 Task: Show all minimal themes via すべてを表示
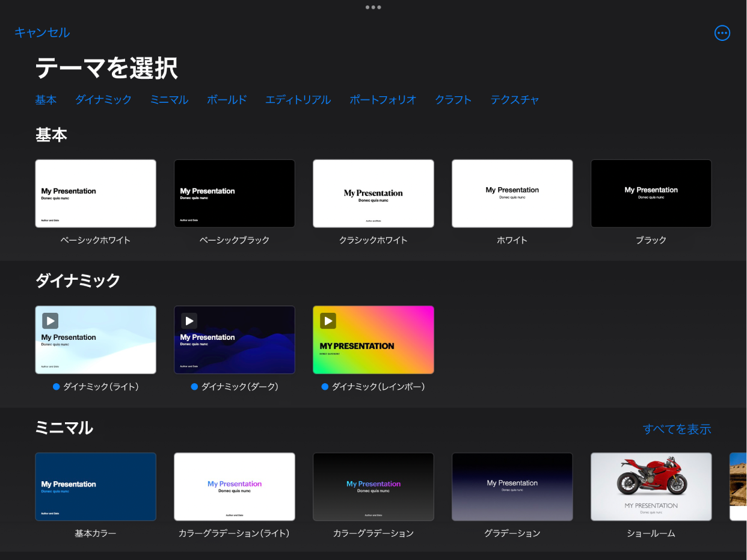pos(677,429)
